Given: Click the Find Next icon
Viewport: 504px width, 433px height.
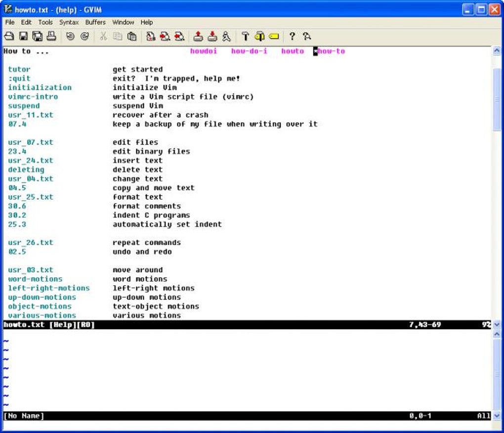Looking at the screenshot, I should (165, 36).
